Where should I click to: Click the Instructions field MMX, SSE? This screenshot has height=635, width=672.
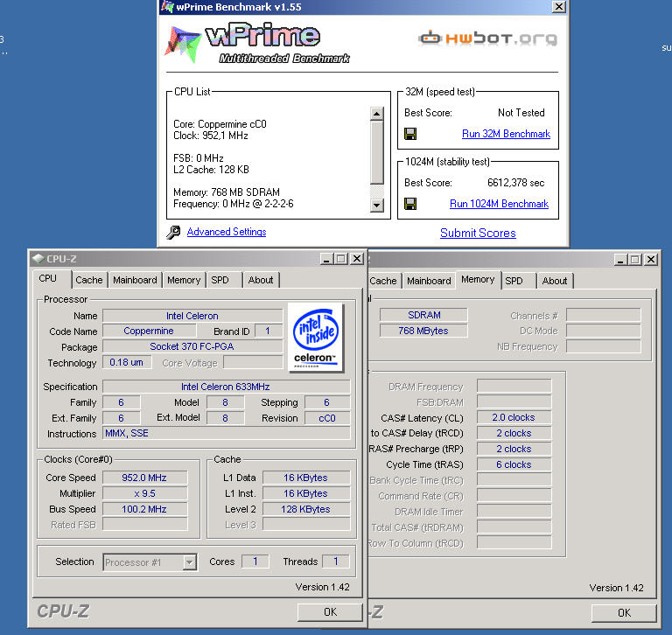(x=227, y=433)
